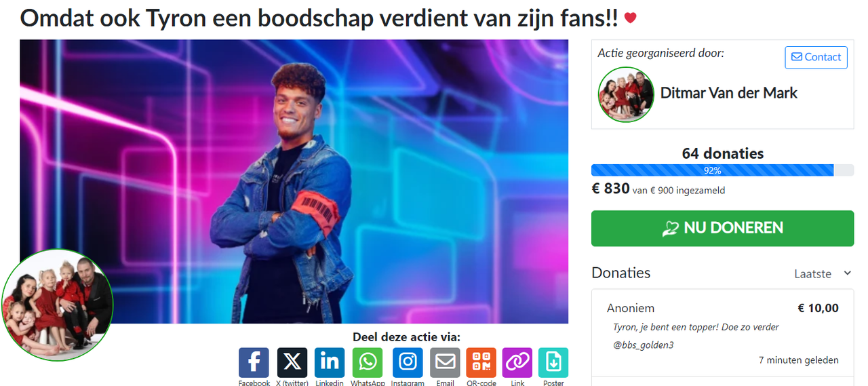Open the Laatste sort dropdown
868x386 pixels.
pos(823,273)
